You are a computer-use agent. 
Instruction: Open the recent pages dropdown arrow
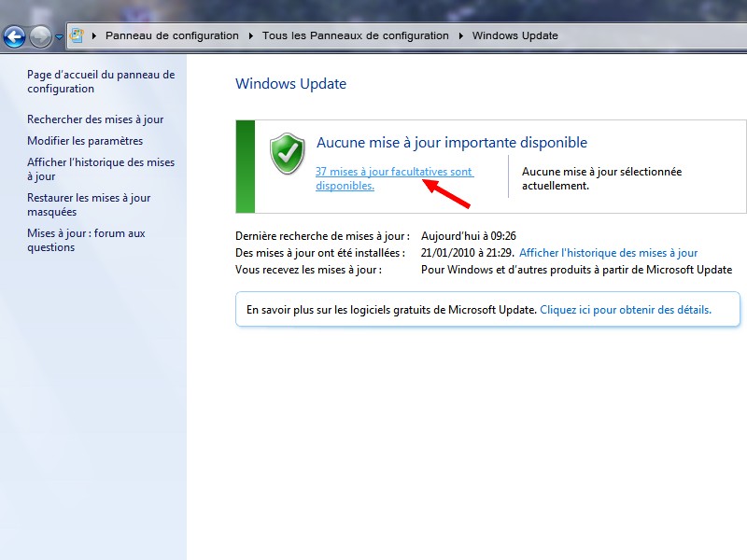59,37
